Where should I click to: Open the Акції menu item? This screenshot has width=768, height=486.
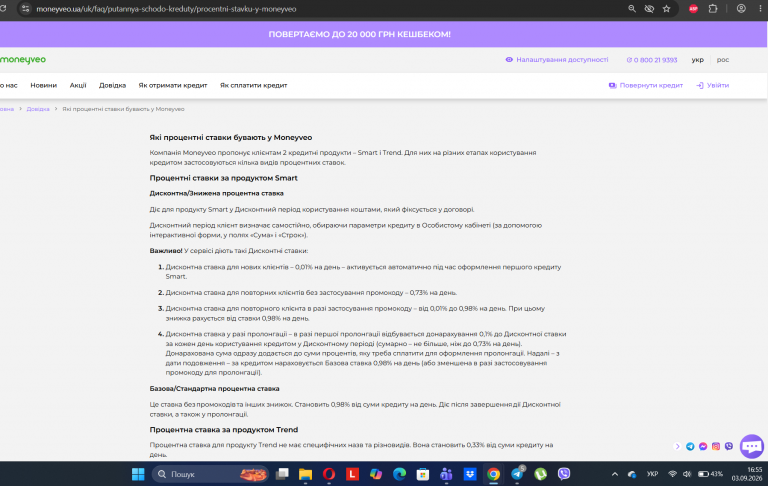(78, 85)
